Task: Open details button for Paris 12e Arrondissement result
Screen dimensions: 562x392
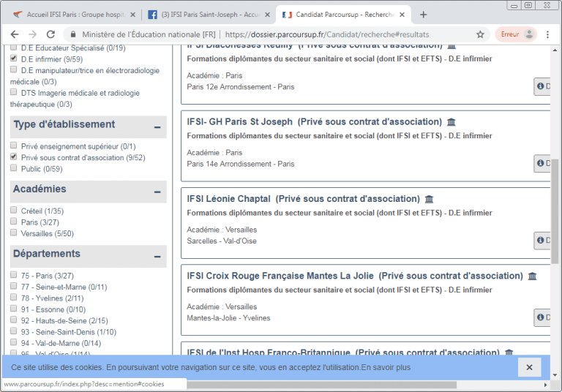Action: click(x=542, y=86)
